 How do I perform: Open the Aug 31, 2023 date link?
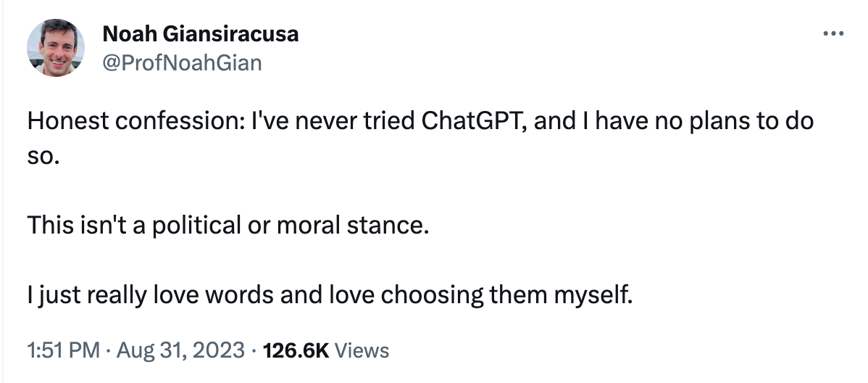tap(180, 350)
